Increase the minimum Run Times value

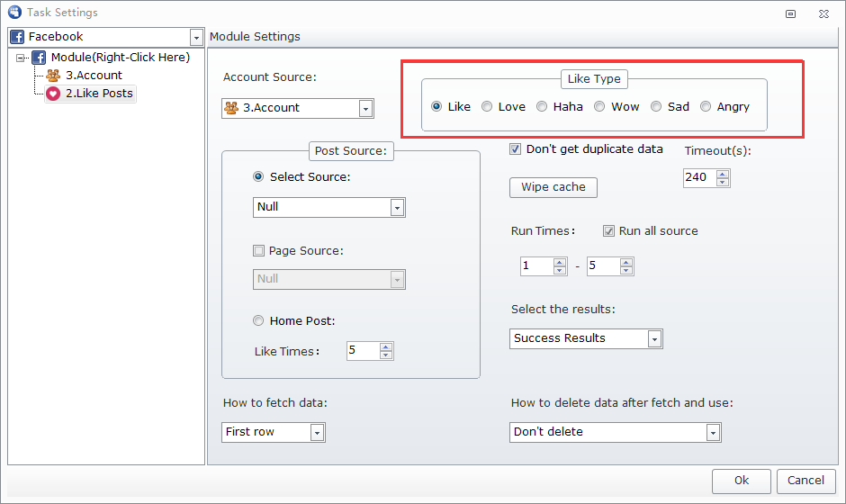point(560,262)
